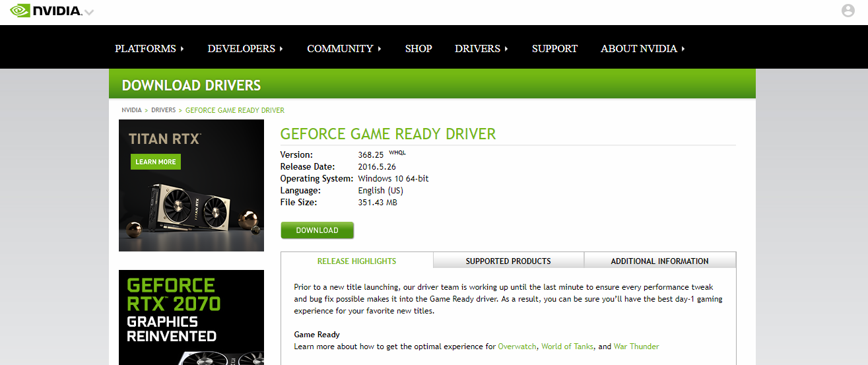The image size is (868, 365).
Task: Switch to Release Highlights tab
Action: (357, 261)
